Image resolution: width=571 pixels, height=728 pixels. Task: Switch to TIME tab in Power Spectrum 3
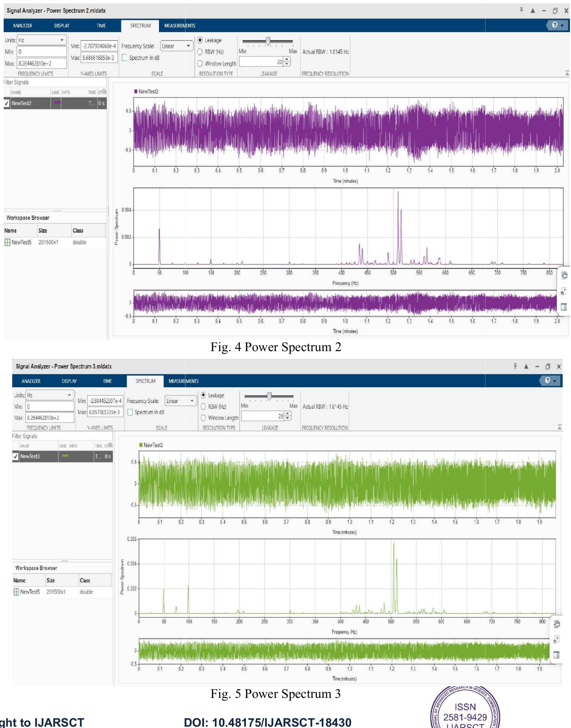tap(107, 381)
